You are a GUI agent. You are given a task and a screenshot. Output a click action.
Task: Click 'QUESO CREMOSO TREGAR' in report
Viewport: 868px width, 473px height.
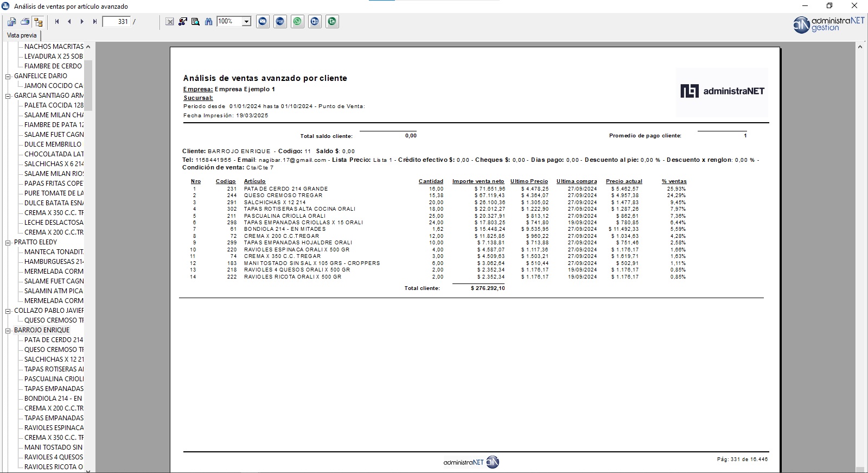283,195
